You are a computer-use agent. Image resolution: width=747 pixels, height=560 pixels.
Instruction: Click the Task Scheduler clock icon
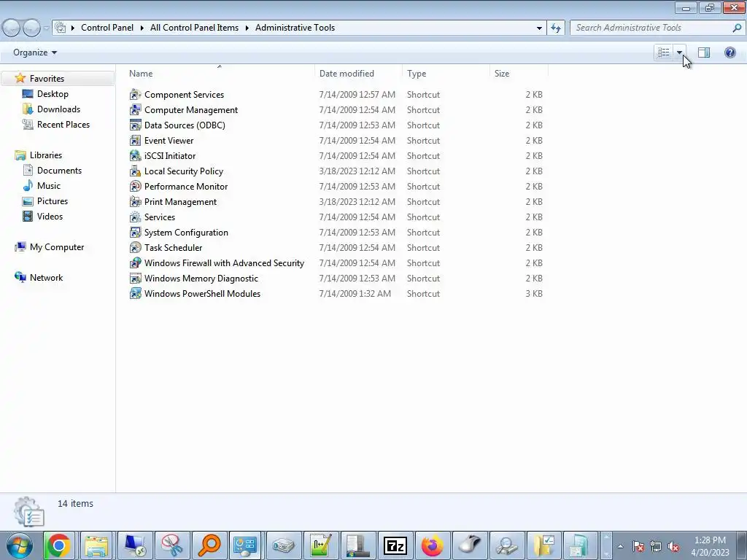135,248
